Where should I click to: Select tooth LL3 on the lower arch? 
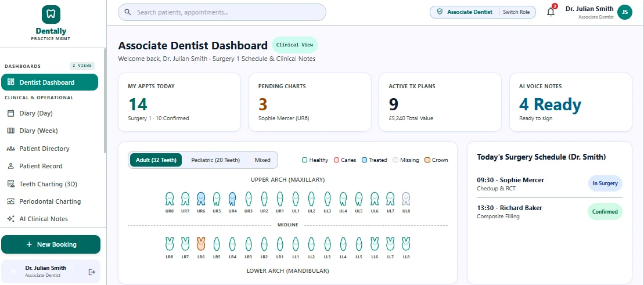327,244
